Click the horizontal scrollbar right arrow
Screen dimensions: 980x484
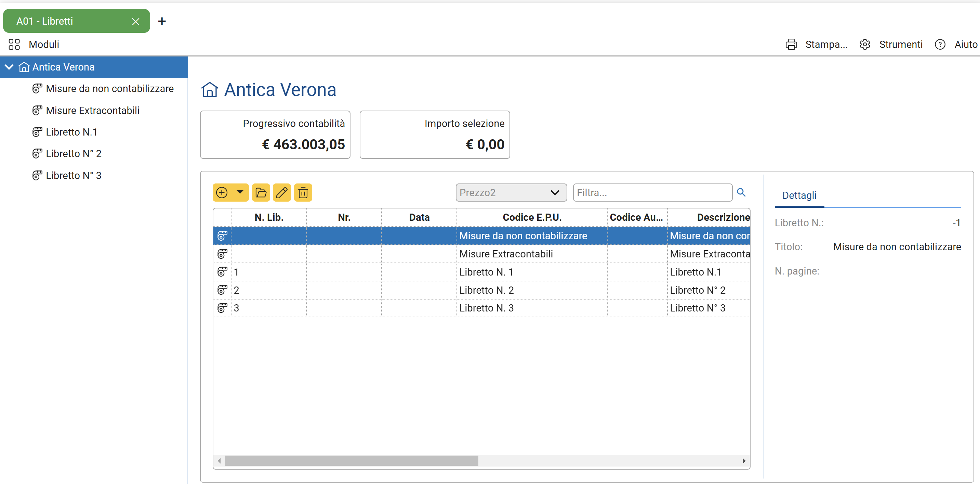click(743, 460)
